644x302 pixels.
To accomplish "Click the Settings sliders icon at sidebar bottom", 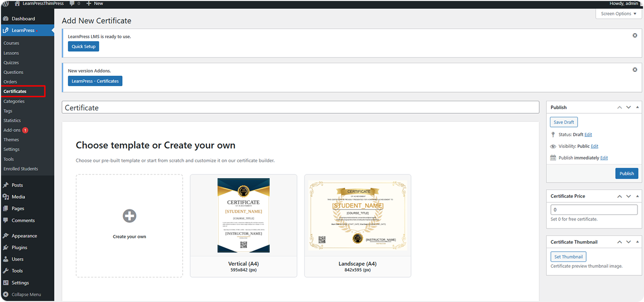I will (x=6, y=283).
